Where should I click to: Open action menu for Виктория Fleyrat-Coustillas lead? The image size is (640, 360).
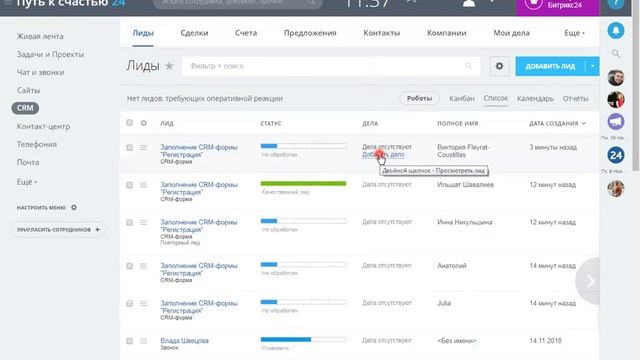click(143, 147)
